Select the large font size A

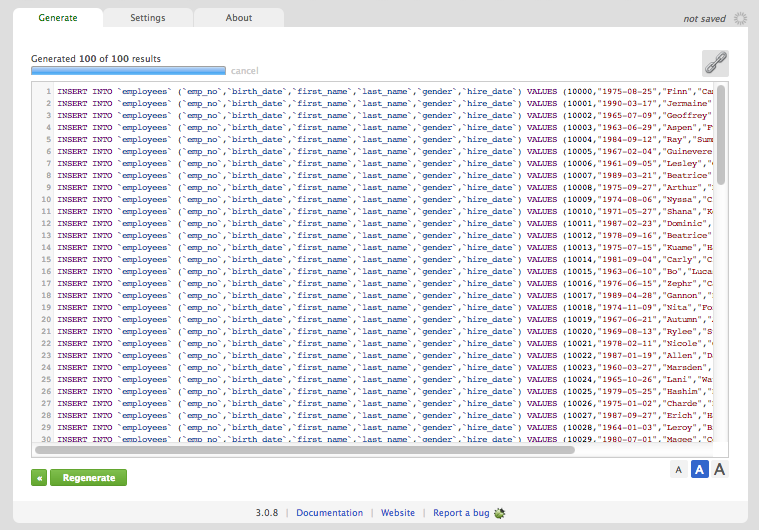[x=720, y=469]
